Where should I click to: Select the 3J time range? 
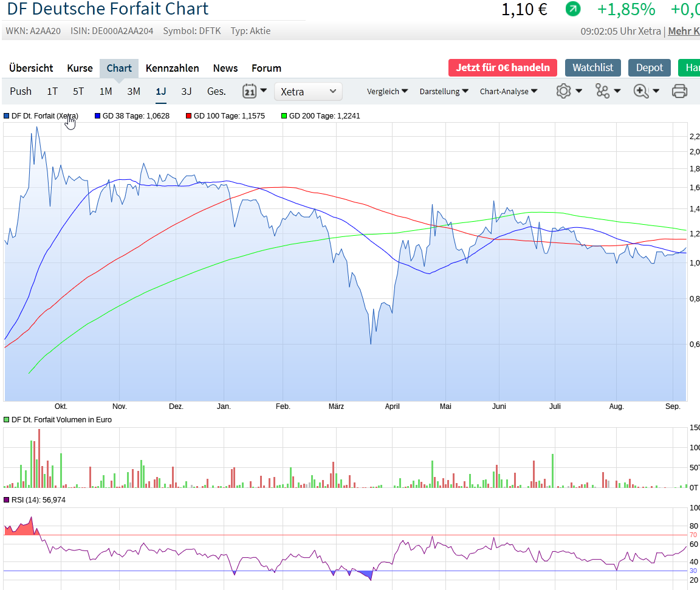point(186,92)
